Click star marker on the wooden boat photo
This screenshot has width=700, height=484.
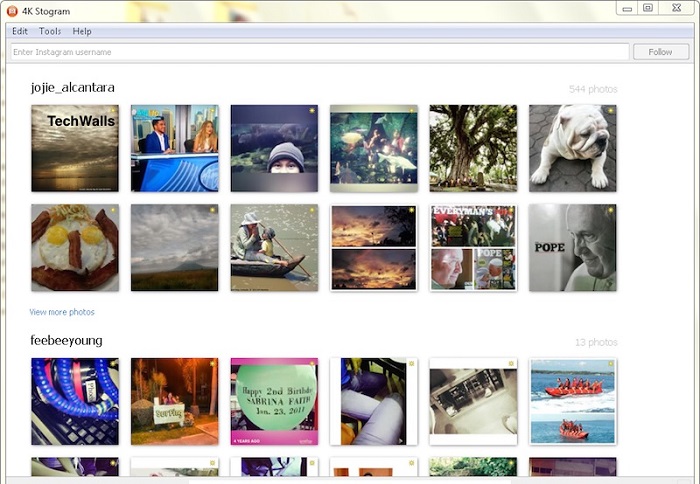tap(312, 210)
